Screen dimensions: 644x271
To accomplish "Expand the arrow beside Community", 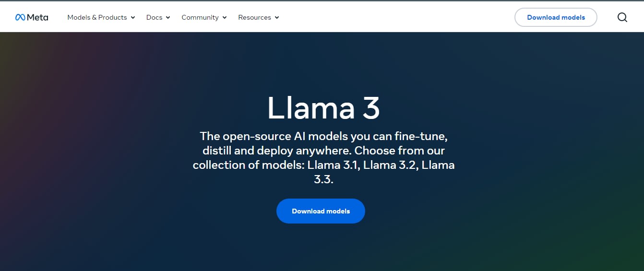I will coord(225,18).
